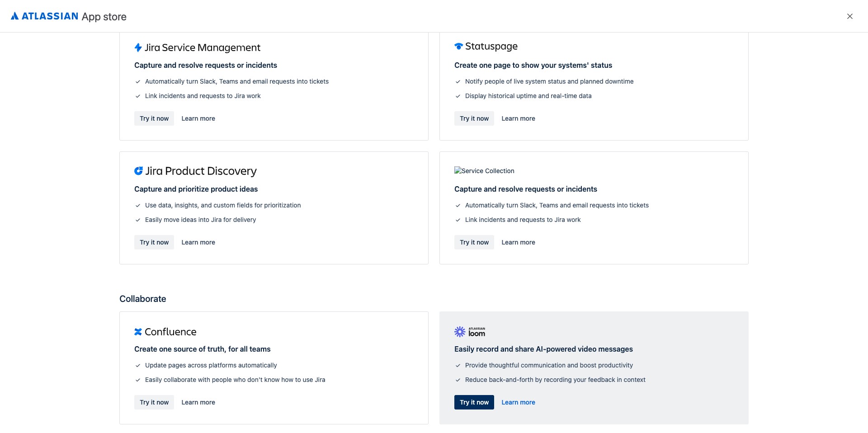
Task: Learn more about Statuspage
Action: [x=519, y=118]
